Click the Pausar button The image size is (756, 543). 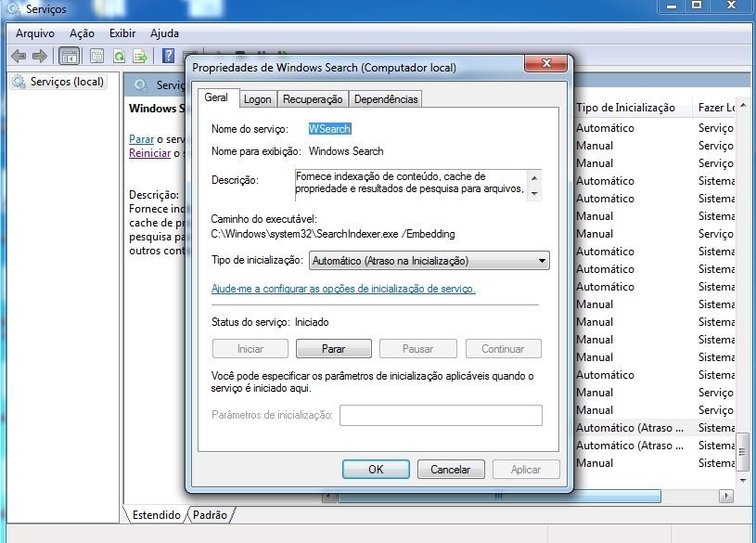pos(418,348)
